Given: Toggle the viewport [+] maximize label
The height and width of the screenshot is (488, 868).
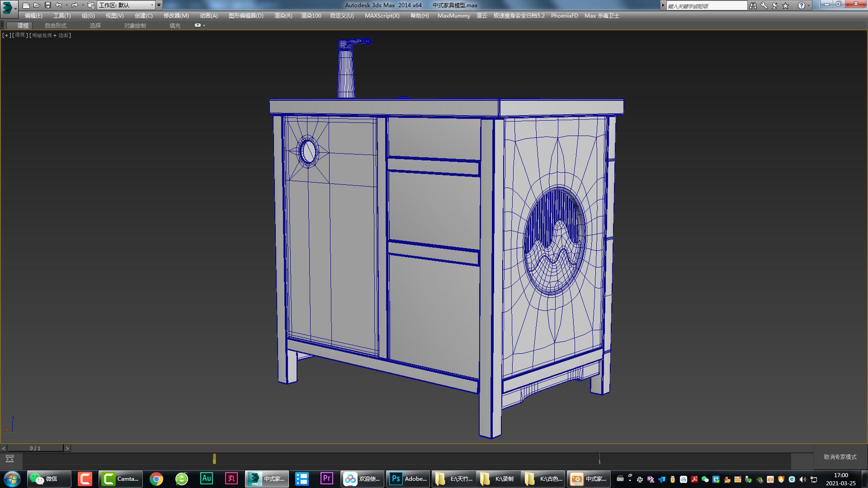Looking at the screenshot, I should click(6, 35).
